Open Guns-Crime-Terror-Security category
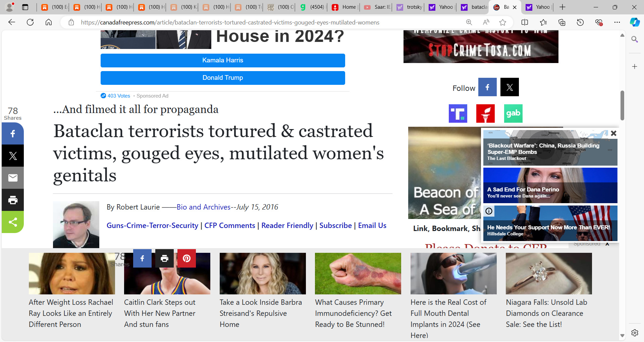The width and height of the screenshot is (644, 342). point(152,226)
